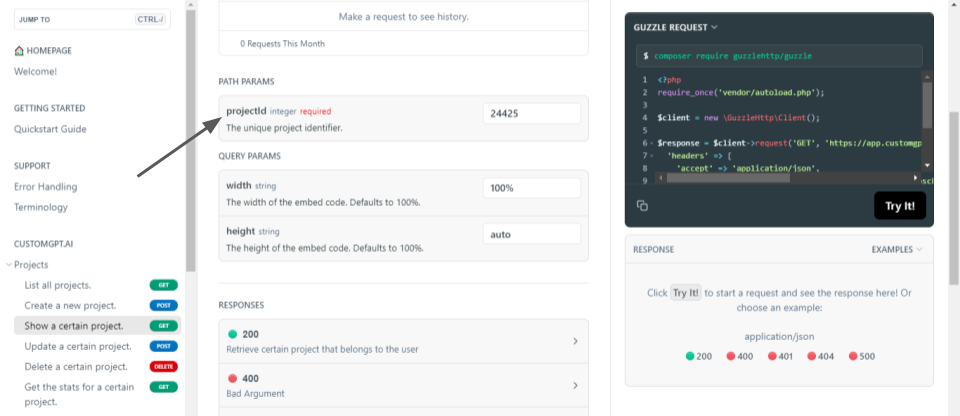Viewport: 960px width, 416px height.
Task: Click the inline Try It! label in response hint
Action: click(x=686, y=293)
